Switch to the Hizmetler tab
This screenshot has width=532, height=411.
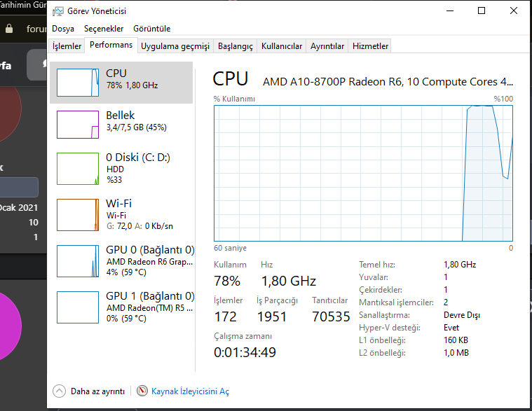[x=370, y=46]
